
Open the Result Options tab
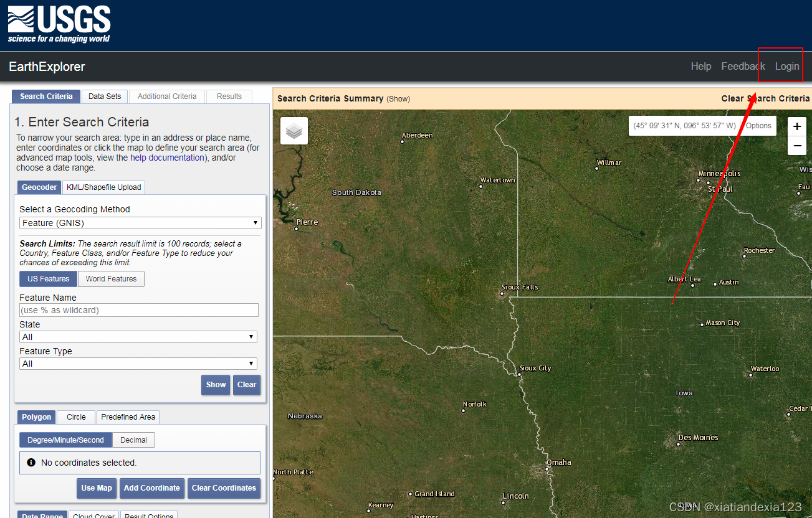(149, 515)
